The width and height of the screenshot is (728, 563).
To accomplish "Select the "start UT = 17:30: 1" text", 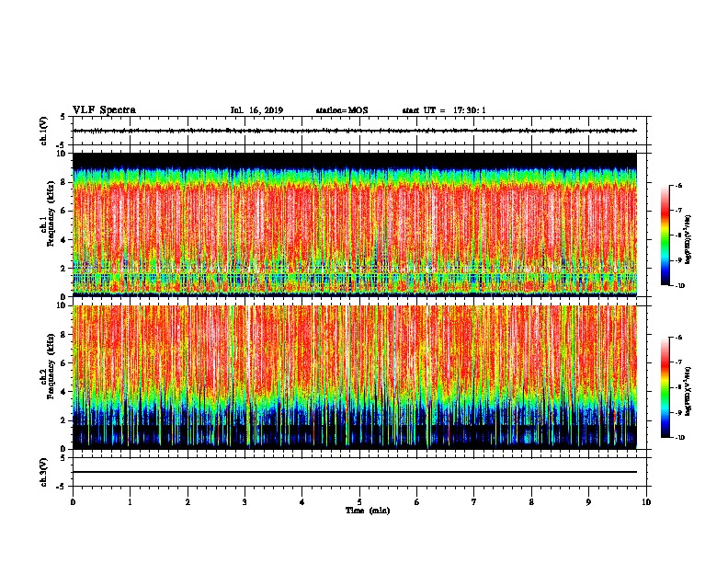I will pyautogui.click(x=444, y=110).
